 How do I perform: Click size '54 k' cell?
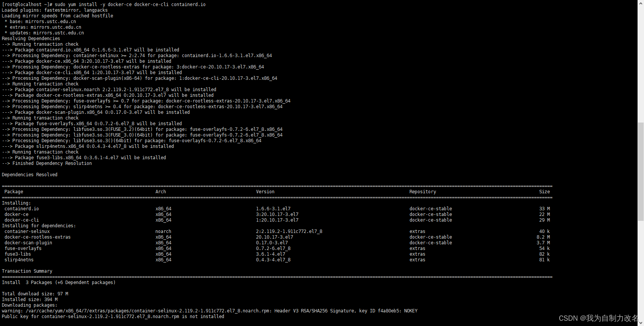coord(545,248)
